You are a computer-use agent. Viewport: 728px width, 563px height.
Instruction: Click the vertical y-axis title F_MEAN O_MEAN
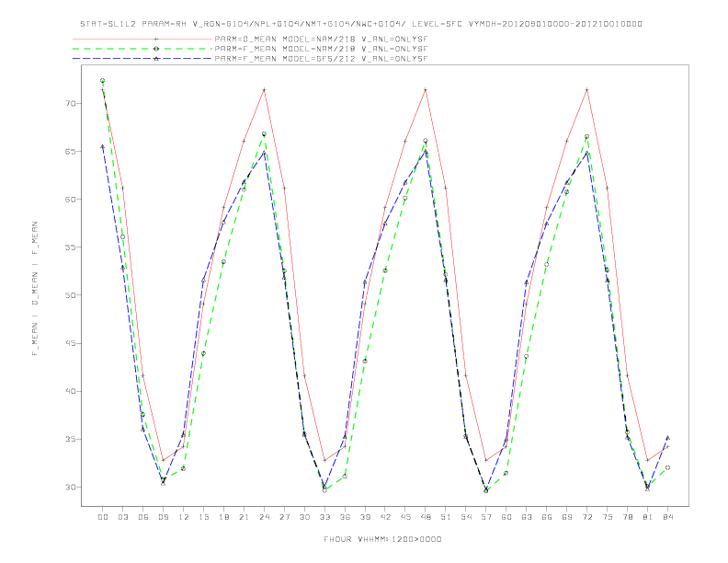[x=35, y=289]
